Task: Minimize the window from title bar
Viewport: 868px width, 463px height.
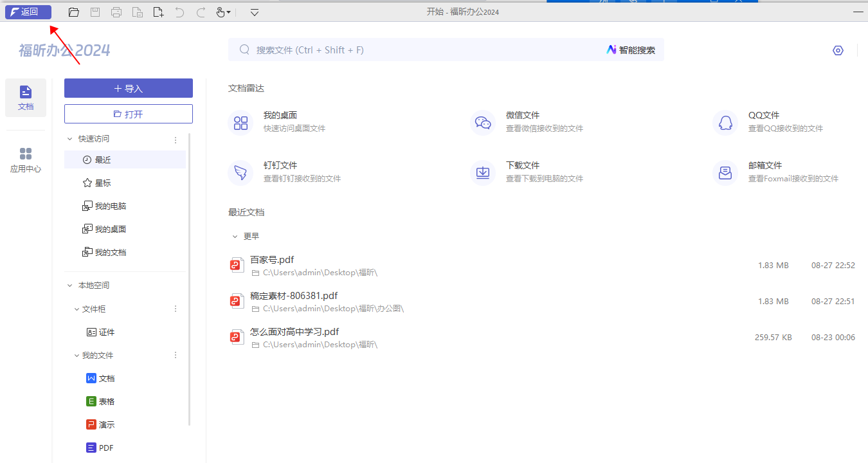Action: pyautogui.click(x=858, y=12)
